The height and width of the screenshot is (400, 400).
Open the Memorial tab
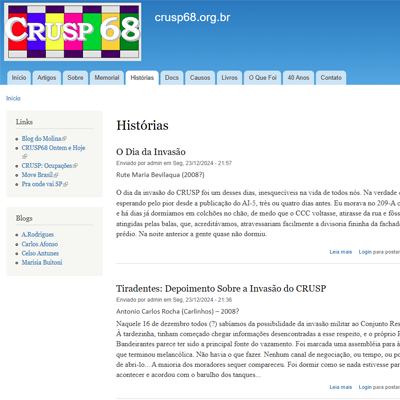click(107, 78)
